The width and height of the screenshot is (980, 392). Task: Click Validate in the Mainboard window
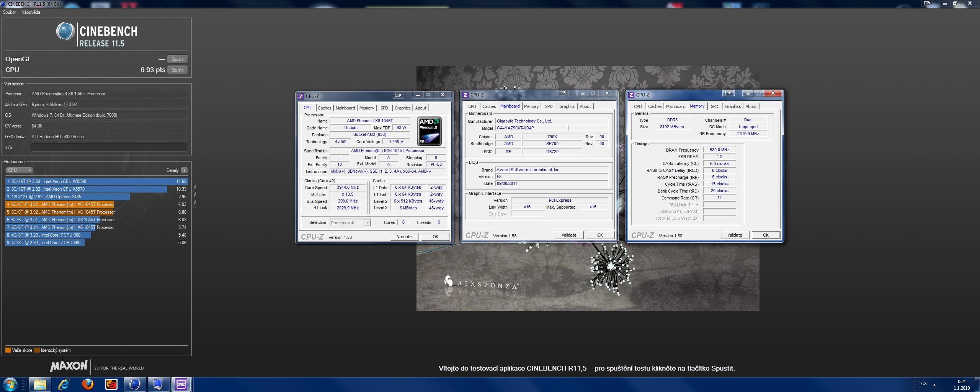click(569, 235)
